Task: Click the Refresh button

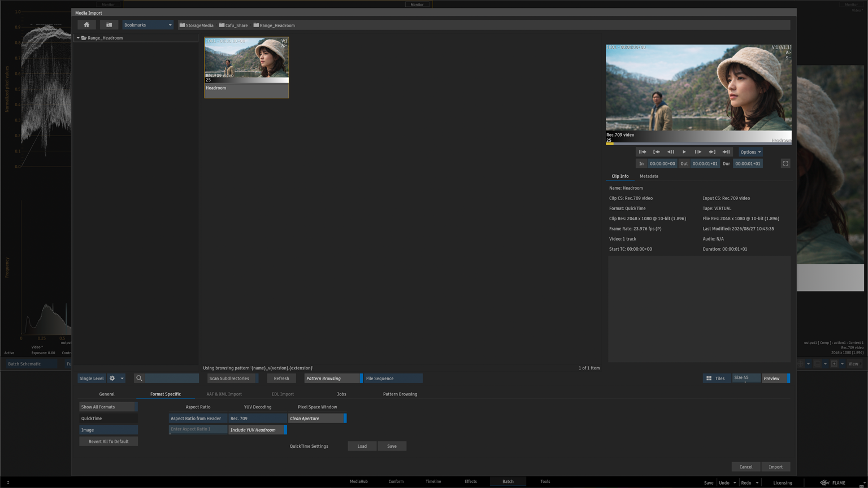Action: [x=281, y=378]
